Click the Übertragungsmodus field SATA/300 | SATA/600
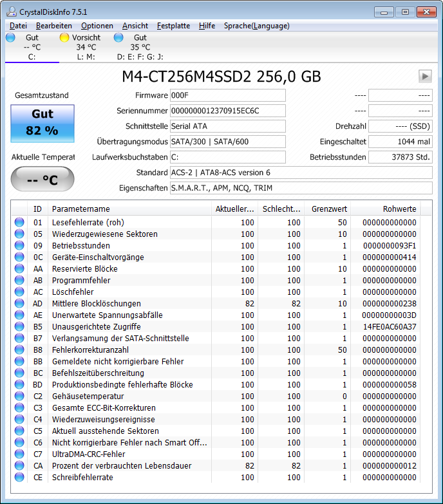 pos(227,142)
